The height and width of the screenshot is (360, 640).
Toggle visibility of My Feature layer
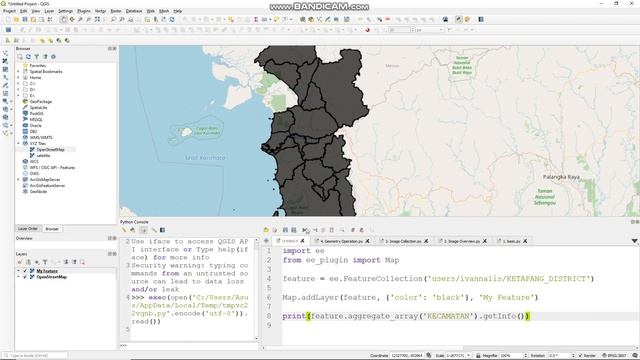(x=25, y=271)
